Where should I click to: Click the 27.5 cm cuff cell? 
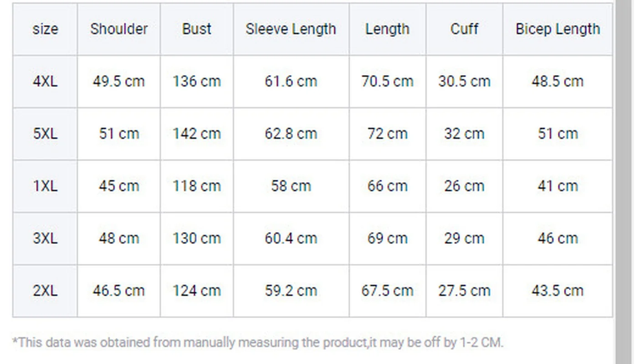[464, 291]
